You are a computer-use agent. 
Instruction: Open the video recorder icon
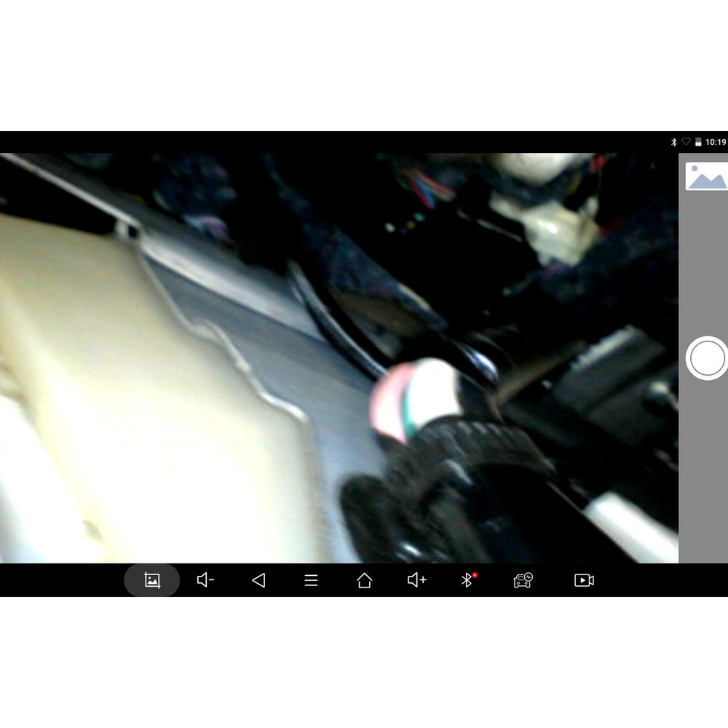click(x=584, y=580)
